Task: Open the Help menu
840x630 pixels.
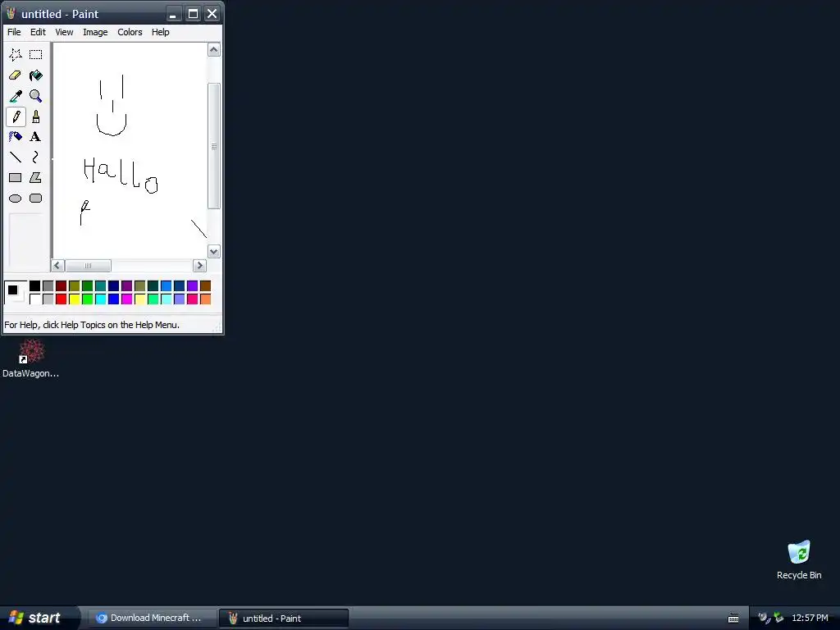Action: point(160,32)
